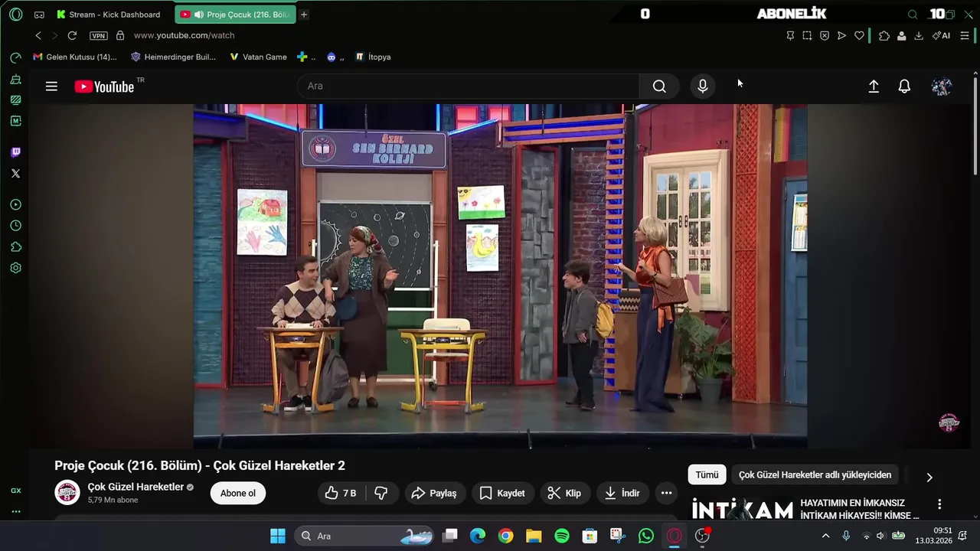Open İNTİKAM recommended video thumbnail
Screen dimensions: 980x551
743,510
